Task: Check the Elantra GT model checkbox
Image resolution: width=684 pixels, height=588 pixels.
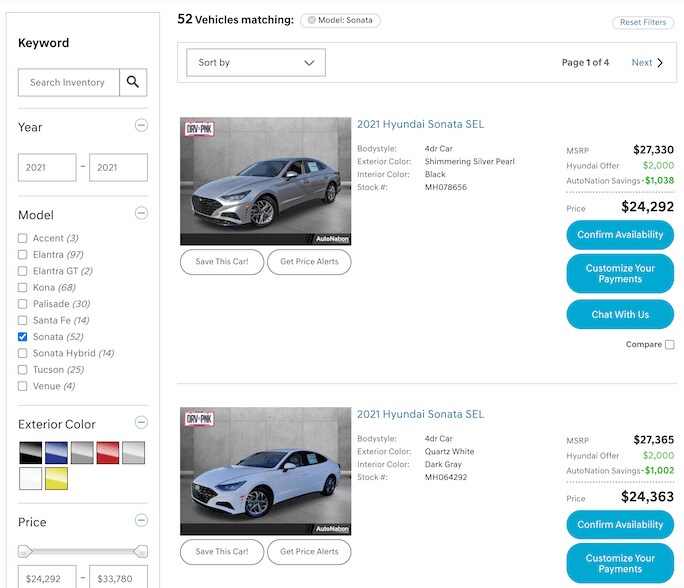Action: (x=22, y=271)
